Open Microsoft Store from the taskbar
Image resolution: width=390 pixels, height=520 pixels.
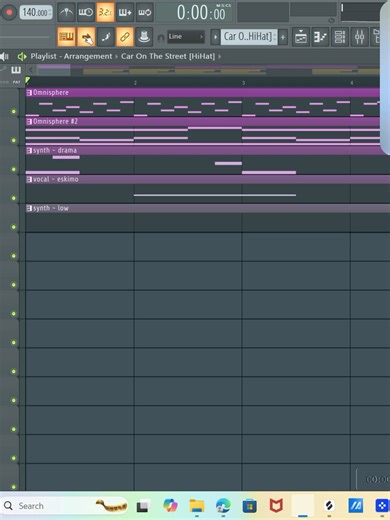tap(250, 506)
